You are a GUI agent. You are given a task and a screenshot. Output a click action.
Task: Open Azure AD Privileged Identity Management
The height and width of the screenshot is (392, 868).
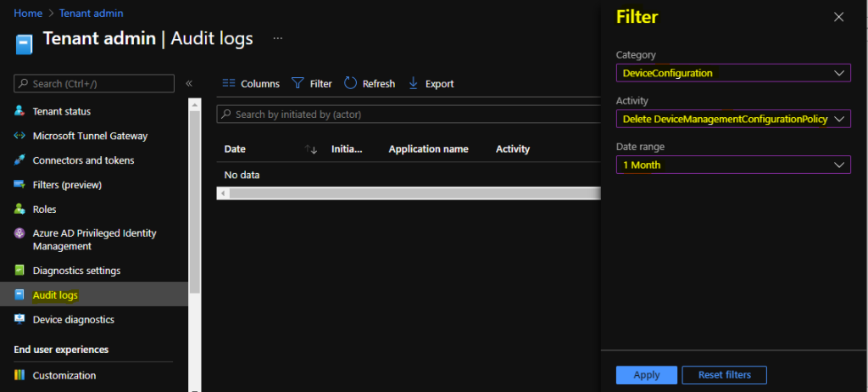tap(94, 239)
